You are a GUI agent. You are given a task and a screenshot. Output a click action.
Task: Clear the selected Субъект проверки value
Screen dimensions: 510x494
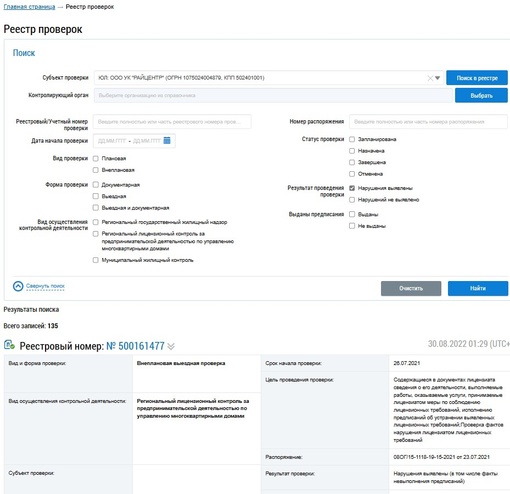tap(430, 78)
